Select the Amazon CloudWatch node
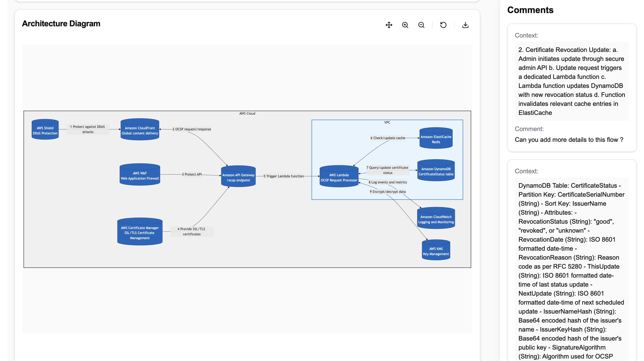The image size is (644, 361). [x=436, y=218]
